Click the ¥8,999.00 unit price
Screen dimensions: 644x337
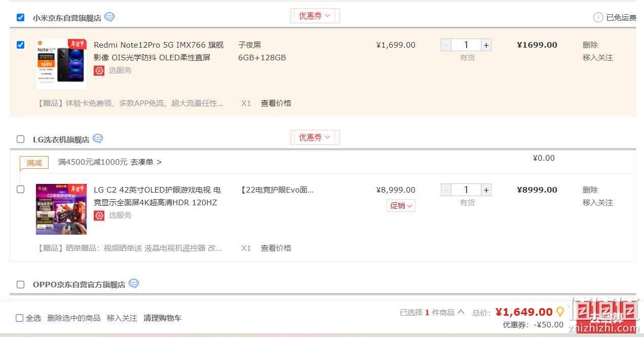(396, 190)
